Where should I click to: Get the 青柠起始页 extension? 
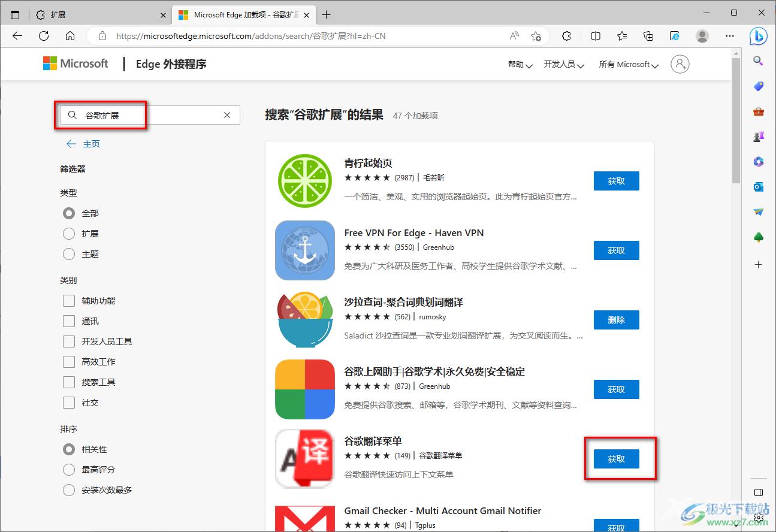pos(616,181)
